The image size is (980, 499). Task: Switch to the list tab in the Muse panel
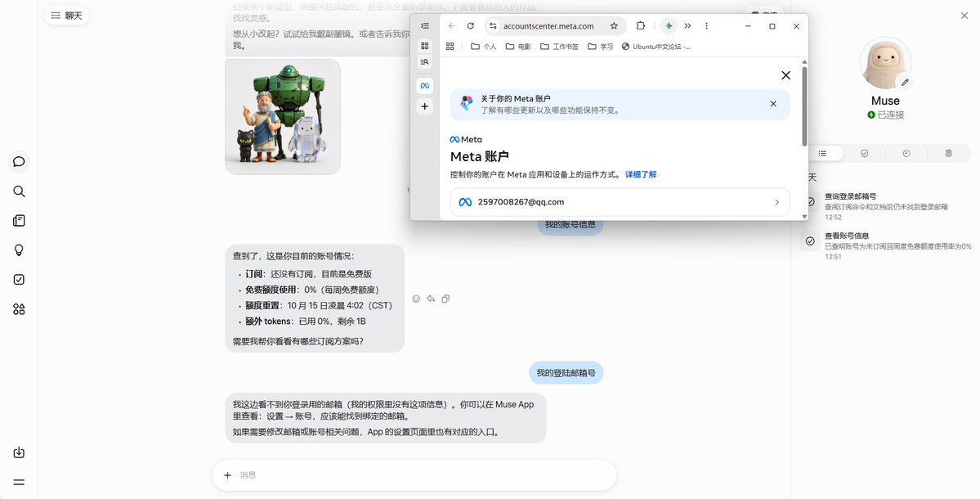click(x=822, y=153)
